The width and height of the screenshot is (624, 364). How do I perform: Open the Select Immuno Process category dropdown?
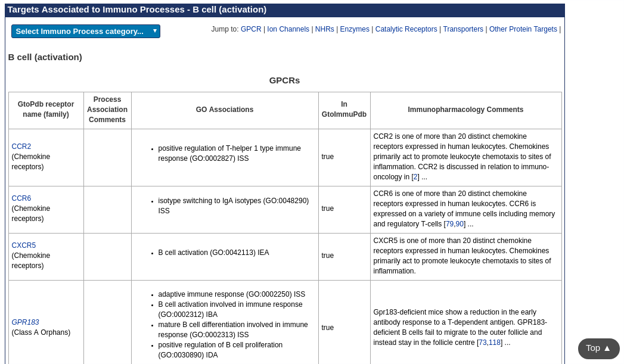pos(85,32)
